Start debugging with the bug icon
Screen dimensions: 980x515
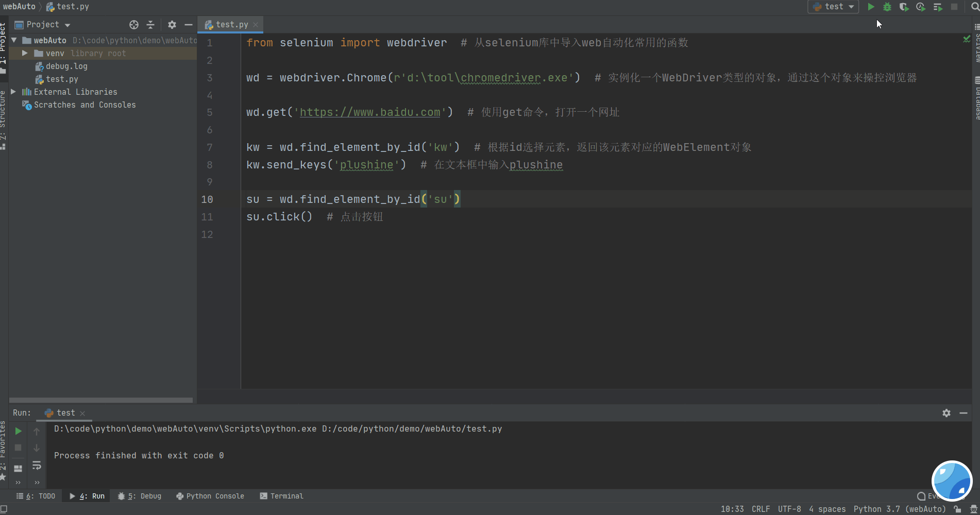tap(887, 7)
